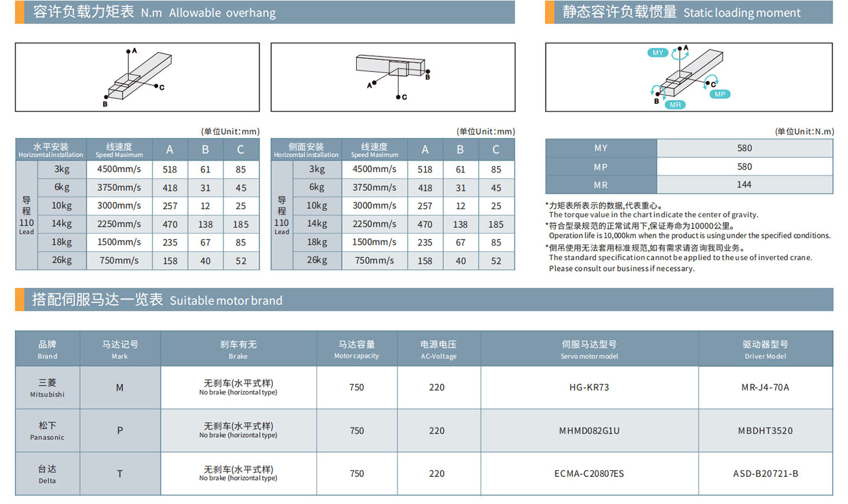Click the MP bubble in the moment diagram
The height and width of the screenshot is (504, 848).
[x=720, y=94]
